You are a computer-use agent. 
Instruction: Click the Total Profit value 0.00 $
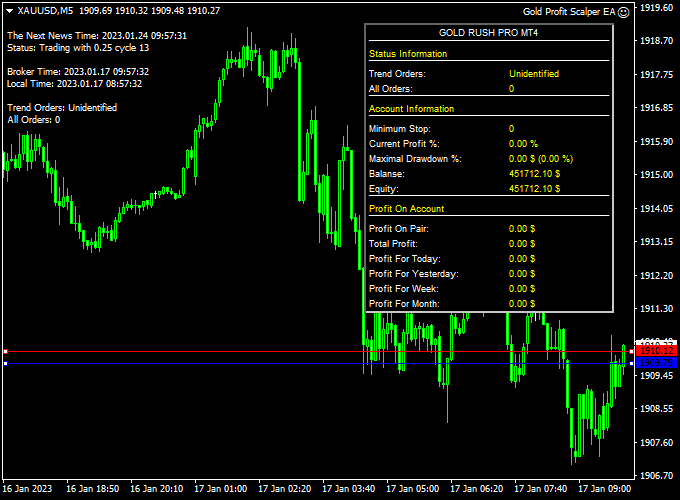click(522, 244)
